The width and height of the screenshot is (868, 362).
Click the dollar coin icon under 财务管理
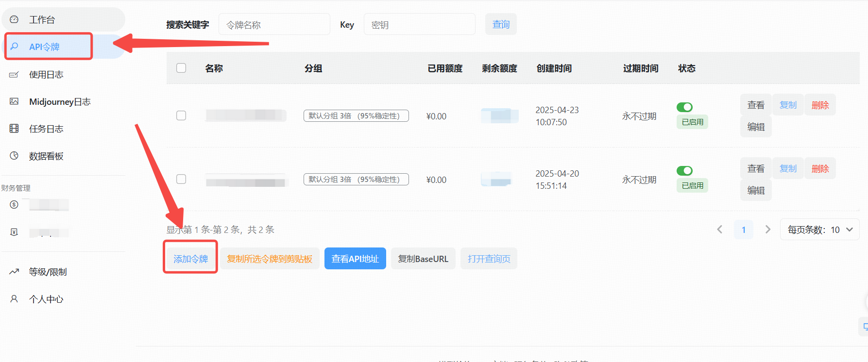pyautogui.click(x=14, y=205)
